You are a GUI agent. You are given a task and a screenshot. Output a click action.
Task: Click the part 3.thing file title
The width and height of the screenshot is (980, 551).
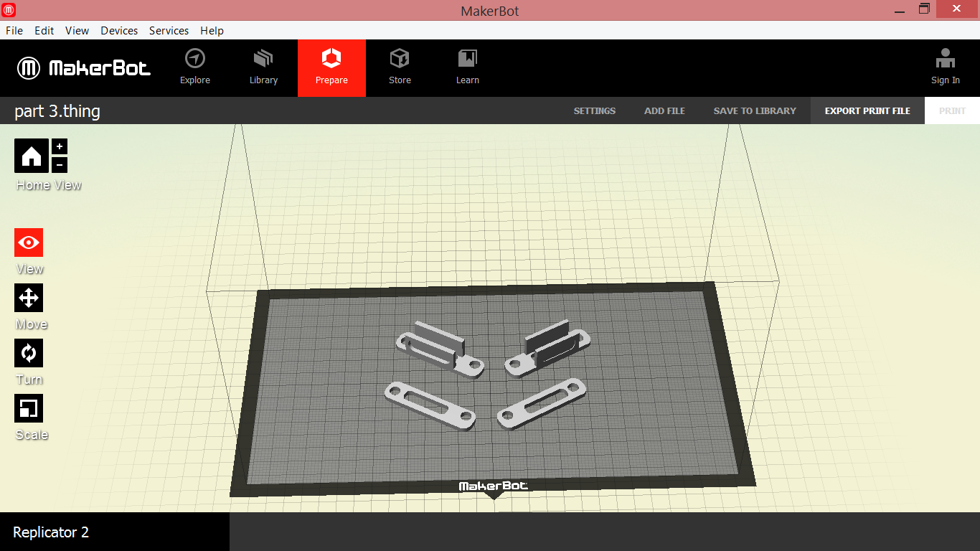(57, 111)
